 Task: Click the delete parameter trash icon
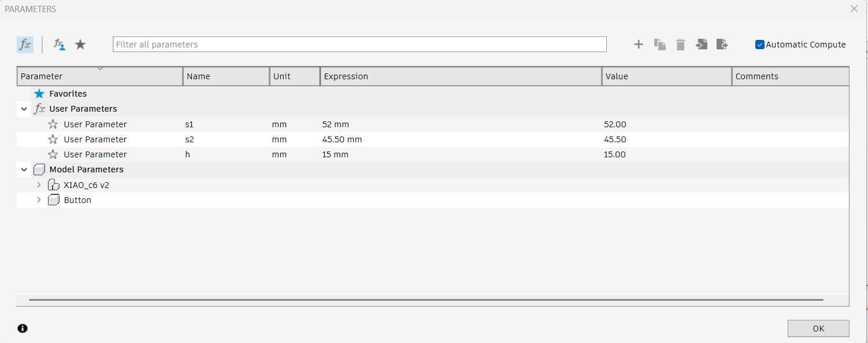point(681,45)
